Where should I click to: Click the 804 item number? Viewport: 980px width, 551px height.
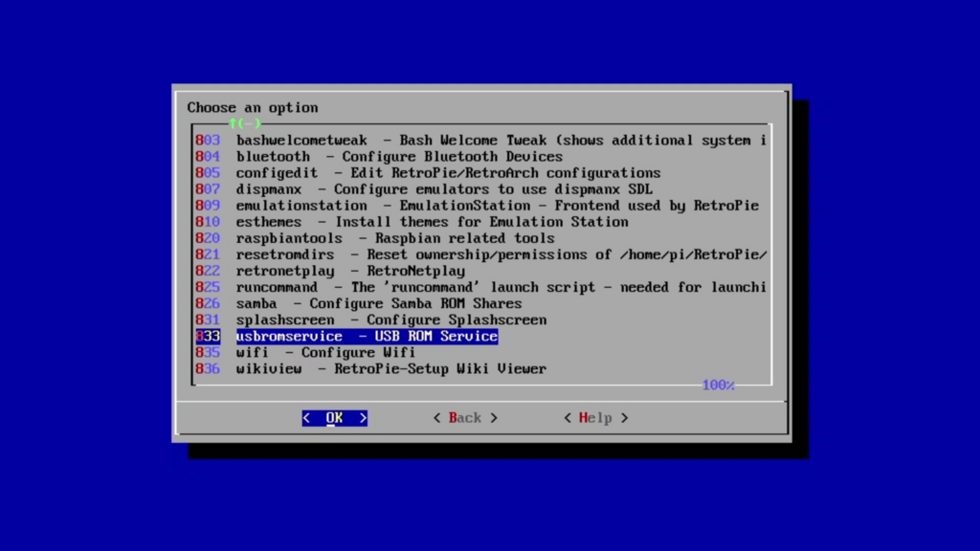(208, 157)
